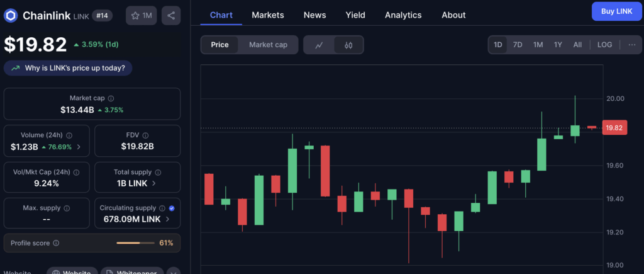Click the Buy LINK button
This screenshot has height=274, width=644.
click(616, 11)
